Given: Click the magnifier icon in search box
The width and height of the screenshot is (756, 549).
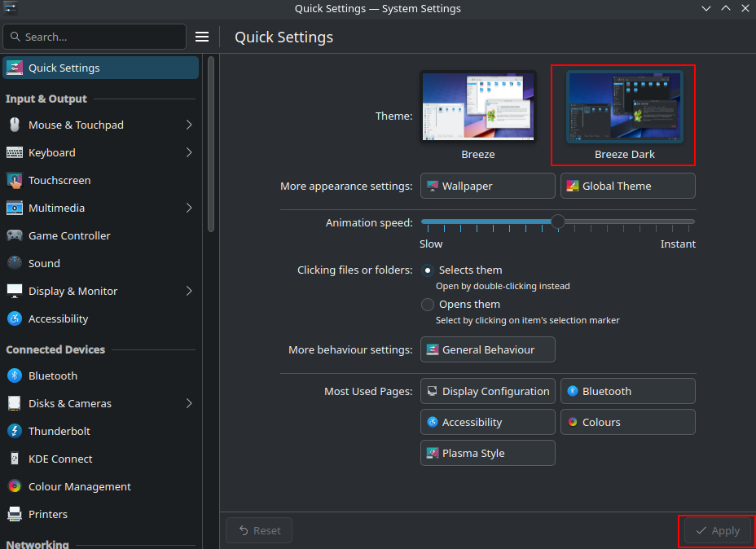Looking at the screenshot, I should [x=15, y=37].
